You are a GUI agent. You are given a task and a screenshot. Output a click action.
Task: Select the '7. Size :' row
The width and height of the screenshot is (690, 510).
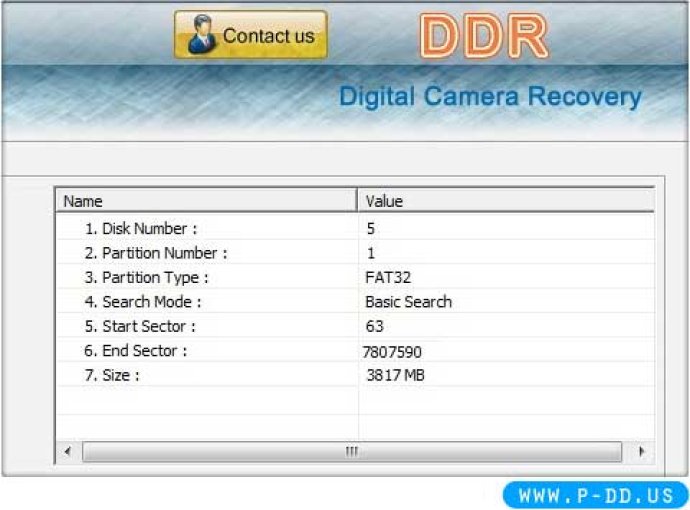coord(356,375)
